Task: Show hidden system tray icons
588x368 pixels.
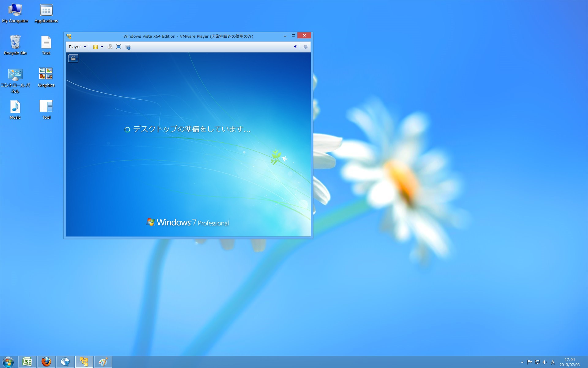Action: click(522, 362)
